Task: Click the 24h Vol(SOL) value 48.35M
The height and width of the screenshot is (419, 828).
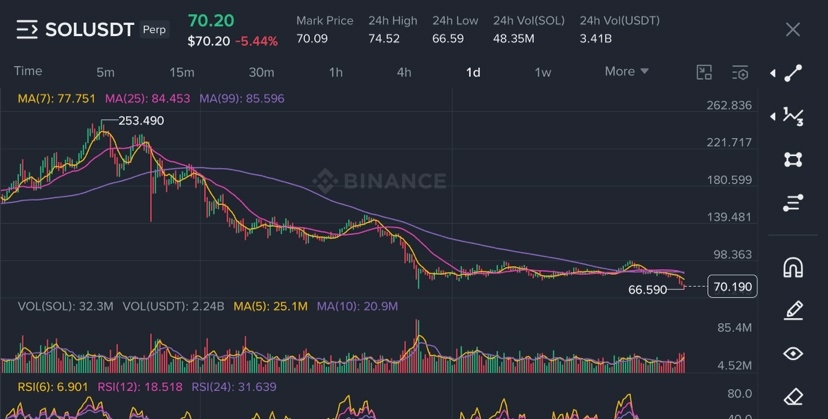Action: [514, 39]
